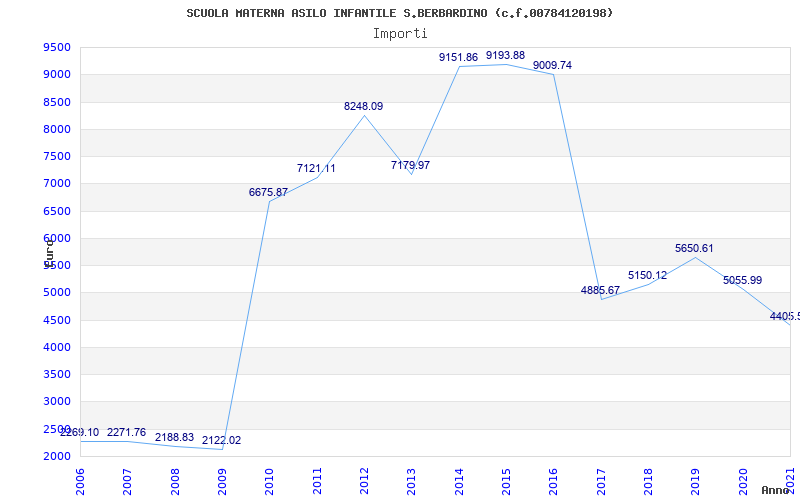Click data label 5150.12
Screen dimensions: 800x500
647,276
